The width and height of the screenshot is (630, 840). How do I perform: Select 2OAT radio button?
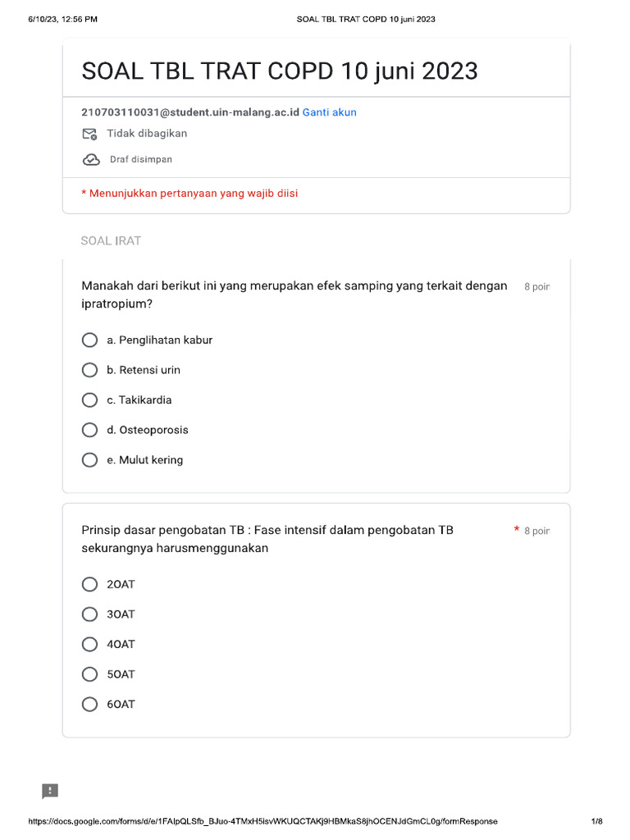[90, 584]
